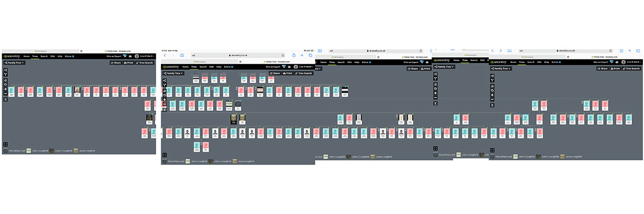The height and width of the screenshot is (214, 644).
Task: Open Home nav item, narrow fourth window
Action: pyautogui.click(x=456, y=60)
